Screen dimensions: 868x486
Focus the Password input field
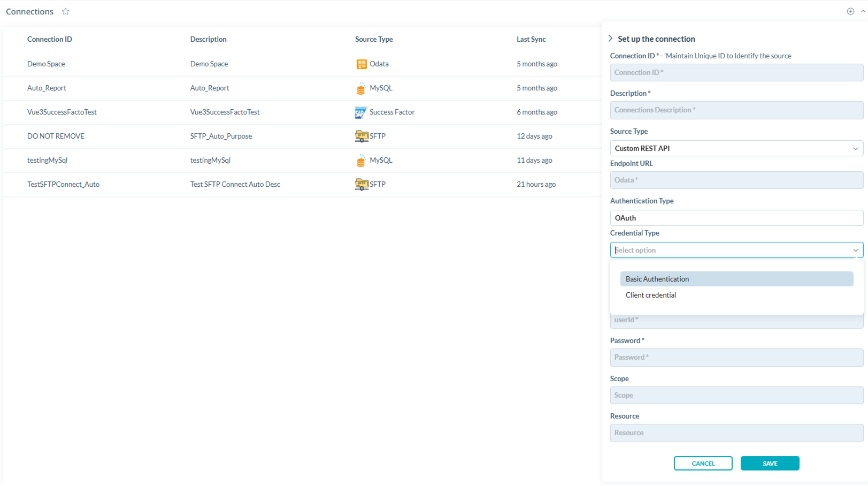736,358
